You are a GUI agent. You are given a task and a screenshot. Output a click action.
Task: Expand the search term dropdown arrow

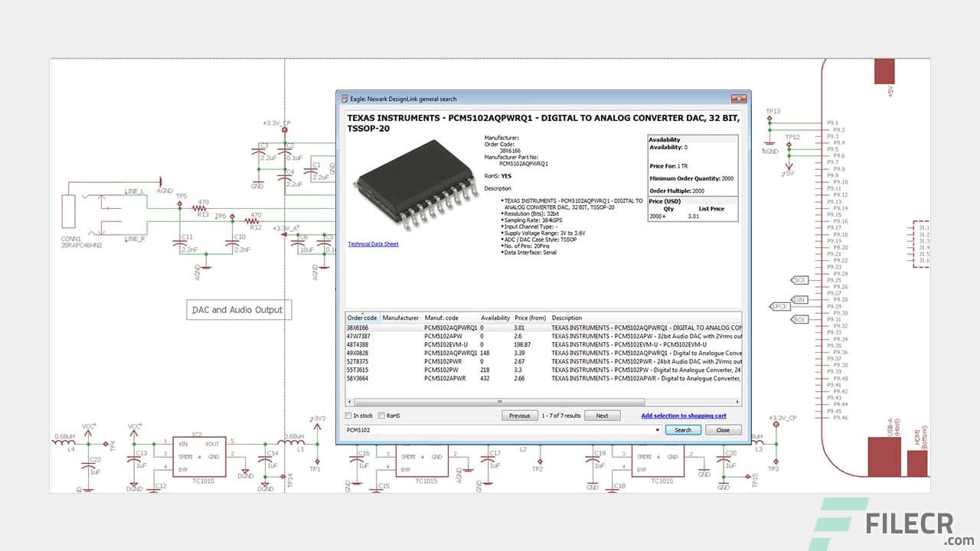pyautogui.click(x=658, y=430)
